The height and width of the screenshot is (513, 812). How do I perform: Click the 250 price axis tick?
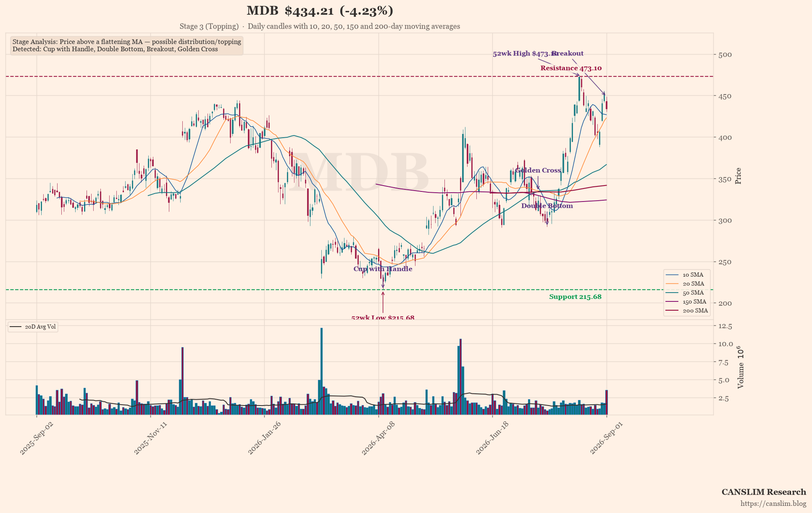(725, 262)
